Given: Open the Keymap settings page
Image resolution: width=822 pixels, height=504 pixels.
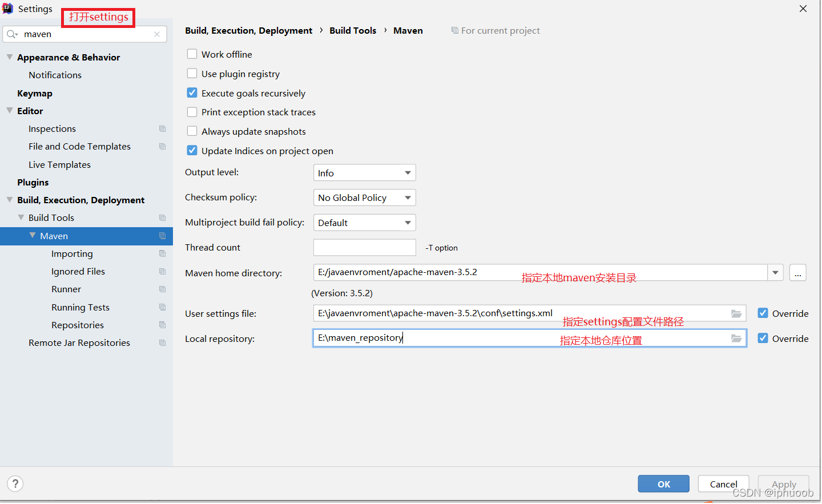Looking at the screenshot, I should [x=35, y=94].
